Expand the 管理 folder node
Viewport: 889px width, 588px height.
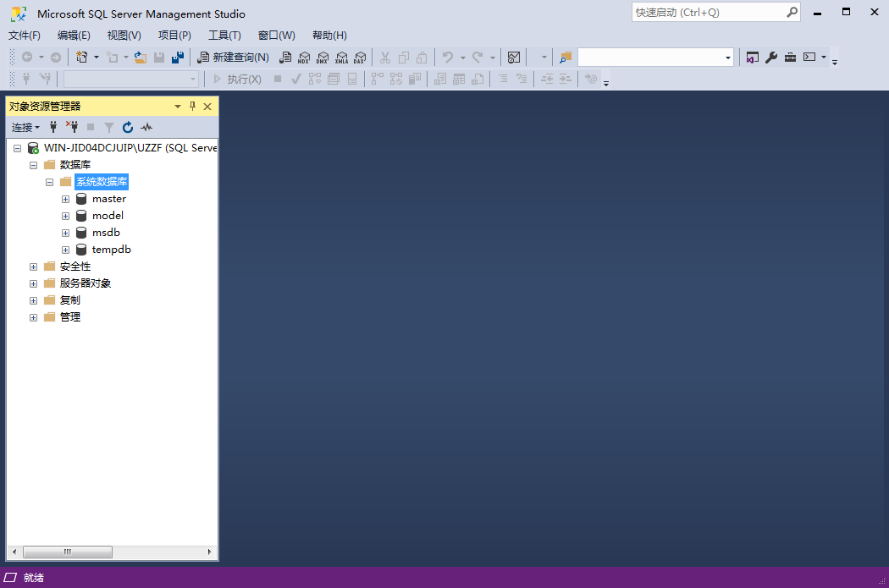point(34,318)
